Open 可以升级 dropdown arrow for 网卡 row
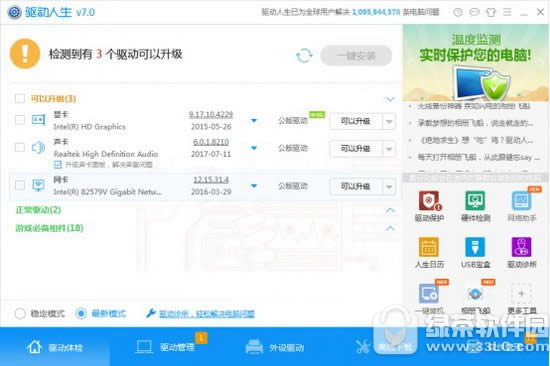Screen dimensions: 550x366 click(389, 187)
